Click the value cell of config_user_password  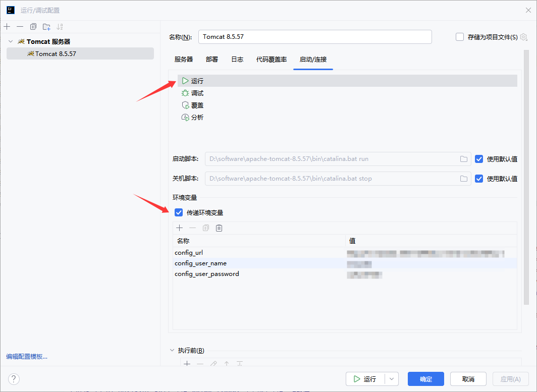(431, 274)
